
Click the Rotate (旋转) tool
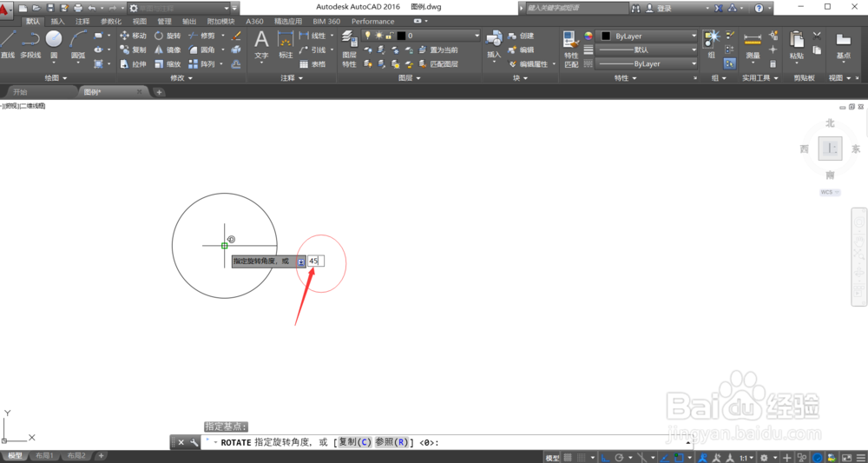point(168,36)
